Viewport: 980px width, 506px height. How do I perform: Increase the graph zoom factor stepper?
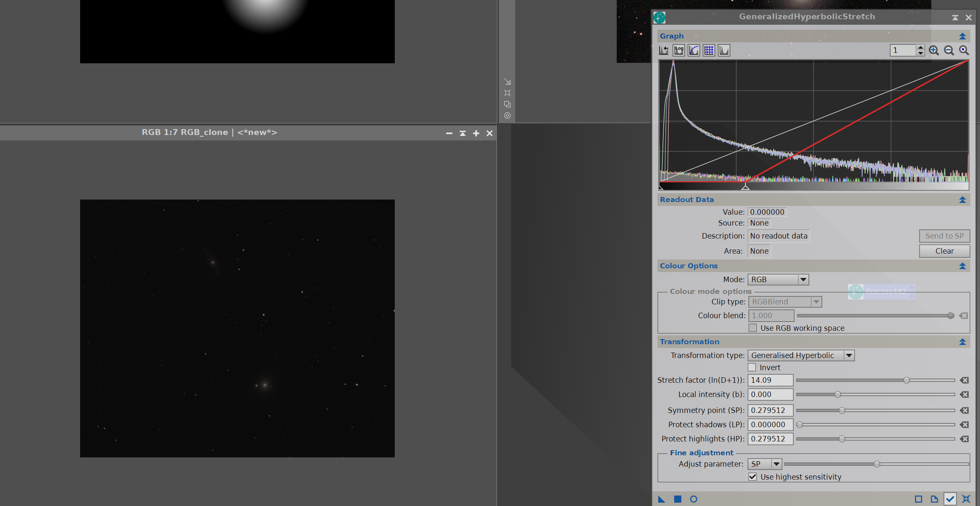pyautogui.click(x=920, y=48)
